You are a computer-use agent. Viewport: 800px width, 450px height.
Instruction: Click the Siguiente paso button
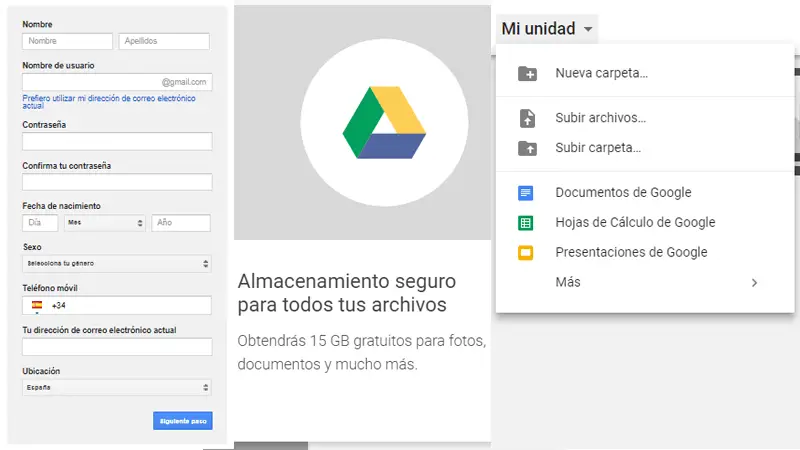coord(183,421)
